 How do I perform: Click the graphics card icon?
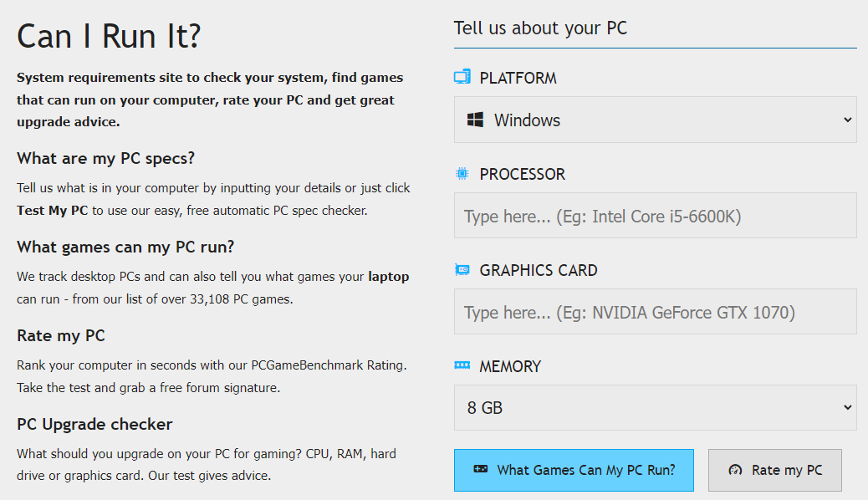(462, 270)
